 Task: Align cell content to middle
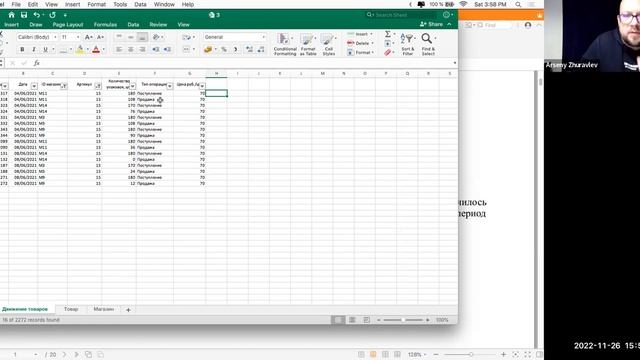point(131,37)
